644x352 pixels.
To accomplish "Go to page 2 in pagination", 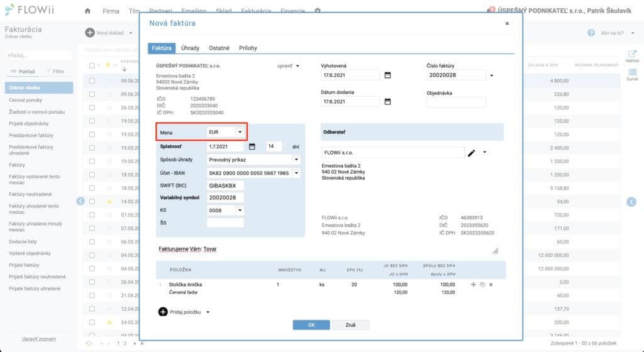I will 125,343.
